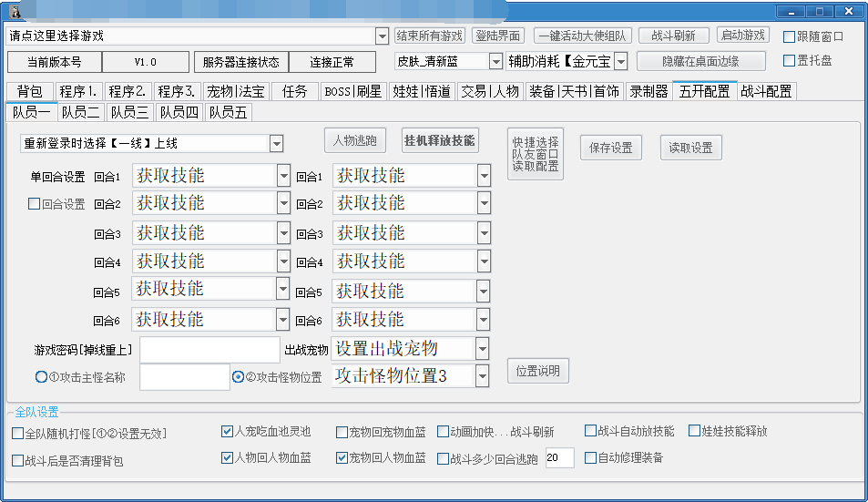Click the 服务器连接状态 button
The width and height of the screenshot is (868, 502).
click(240, 62)
